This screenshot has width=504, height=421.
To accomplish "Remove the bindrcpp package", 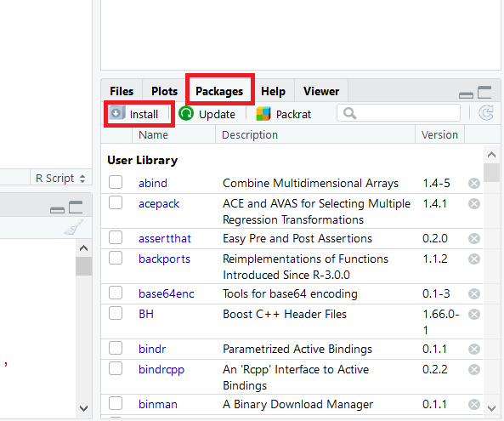I will pos(474,369).
